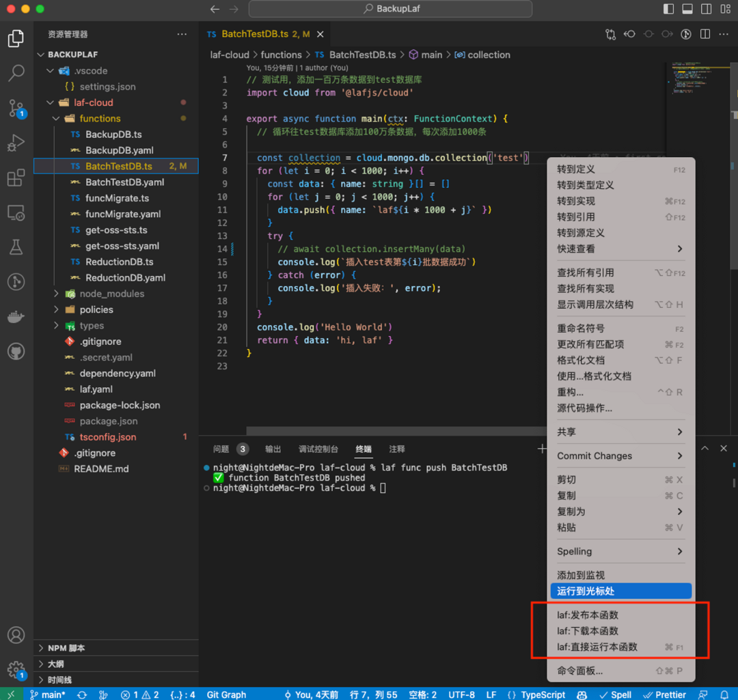Switch to the 调试控制台 tab
The width and height of the screenshot is (738, 700).
click(x=318, y=449)
